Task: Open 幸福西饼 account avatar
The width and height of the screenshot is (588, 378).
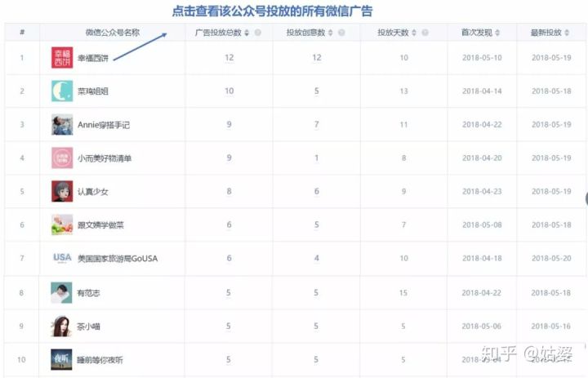Action: [62, 58]
